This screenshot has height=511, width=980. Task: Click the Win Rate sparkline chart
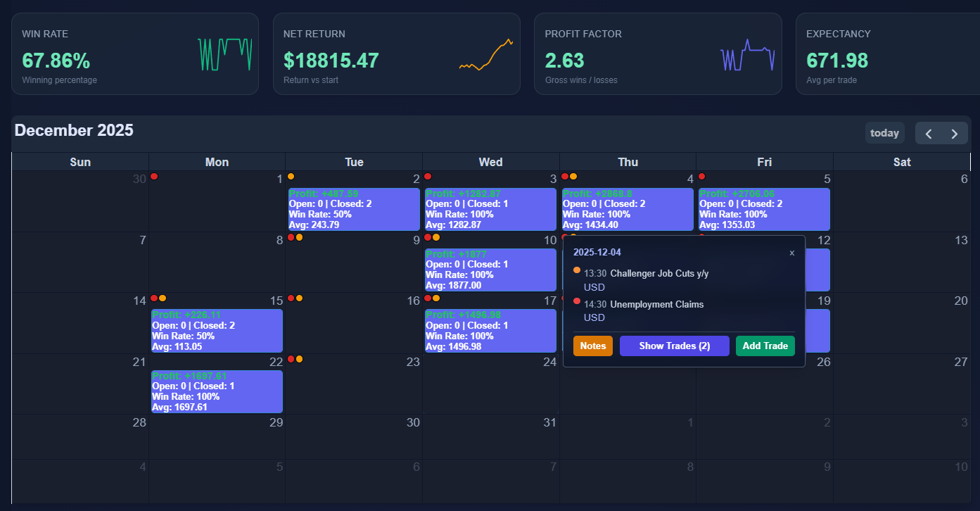[x=224, y=54]
